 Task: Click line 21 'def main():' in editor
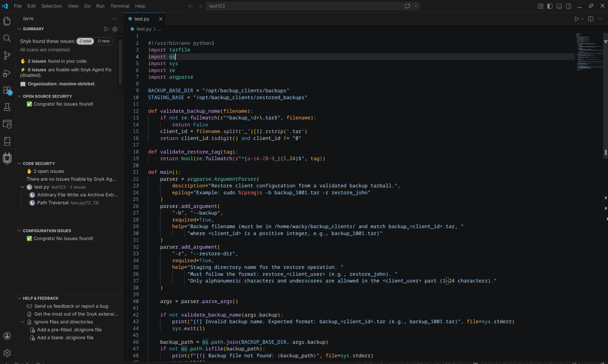point(164,172)
